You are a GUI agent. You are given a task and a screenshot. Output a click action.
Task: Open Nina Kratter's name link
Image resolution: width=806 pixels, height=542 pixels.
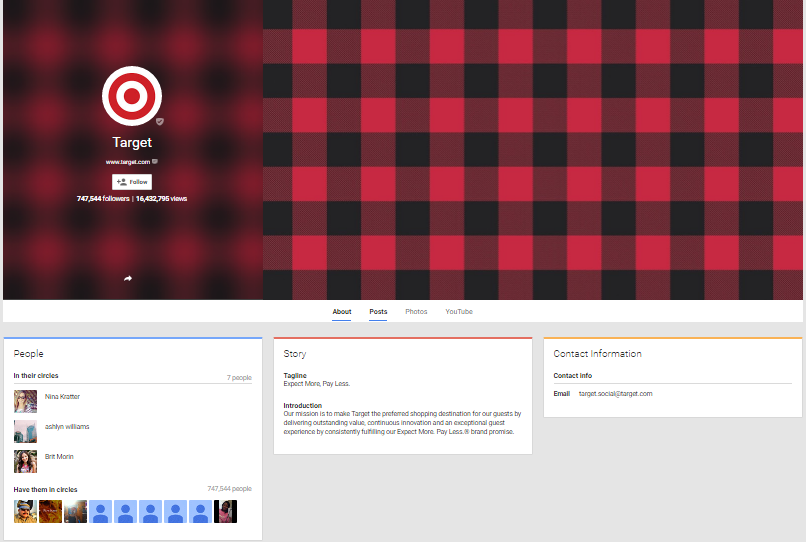click(62, 396)
